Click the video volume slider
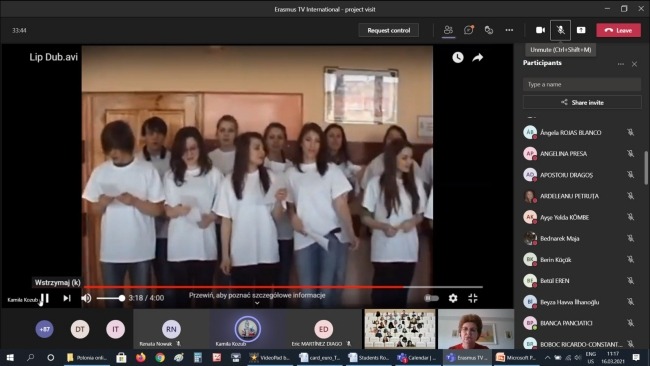Screen dimensions: 650x366 (110, 298)
